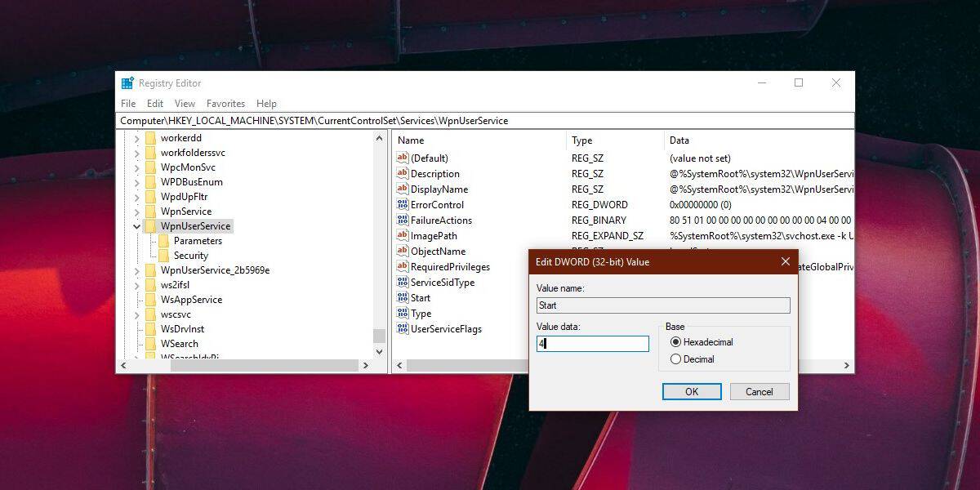The height and width of the screenshot is (490, 980).
Task: Select the Start value entry
Action: 421,298
